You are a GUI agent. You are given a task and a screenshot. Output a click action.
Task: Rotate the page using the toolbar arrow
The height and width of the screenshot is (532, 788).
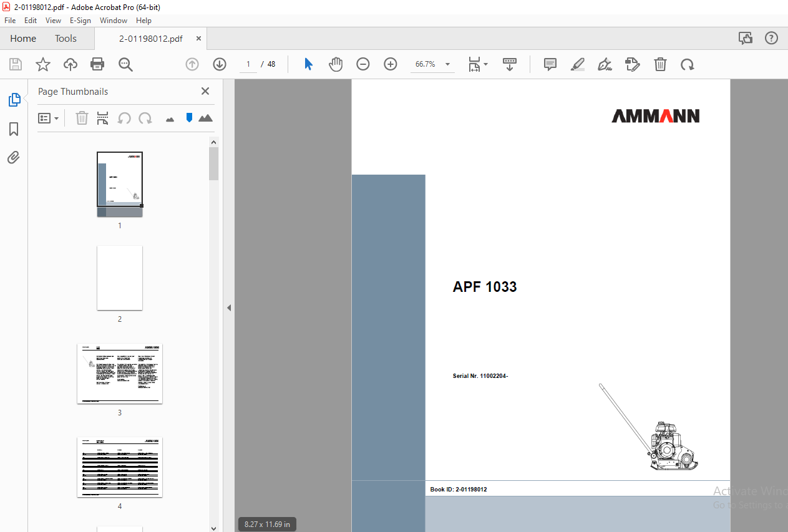(688, 64)
